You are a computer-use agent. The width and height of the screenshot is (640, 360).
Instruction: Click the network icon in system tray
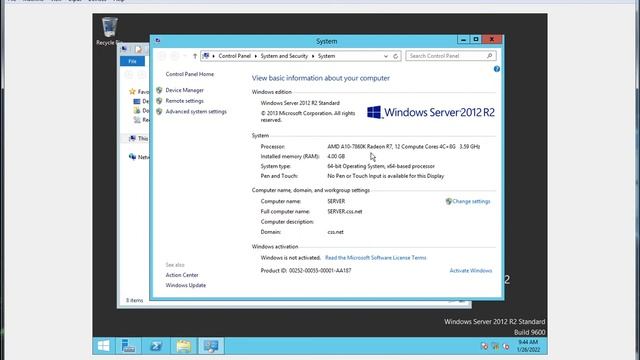(x=495, y=347)
